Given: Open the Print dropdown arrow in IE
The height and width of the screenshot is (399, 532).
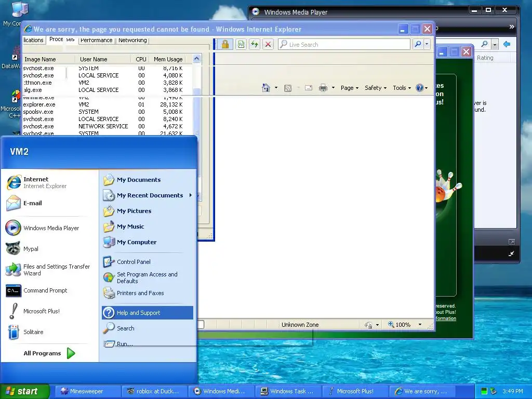Looking at the screenshot, I should pyautogui.click(x=333, y=88).
